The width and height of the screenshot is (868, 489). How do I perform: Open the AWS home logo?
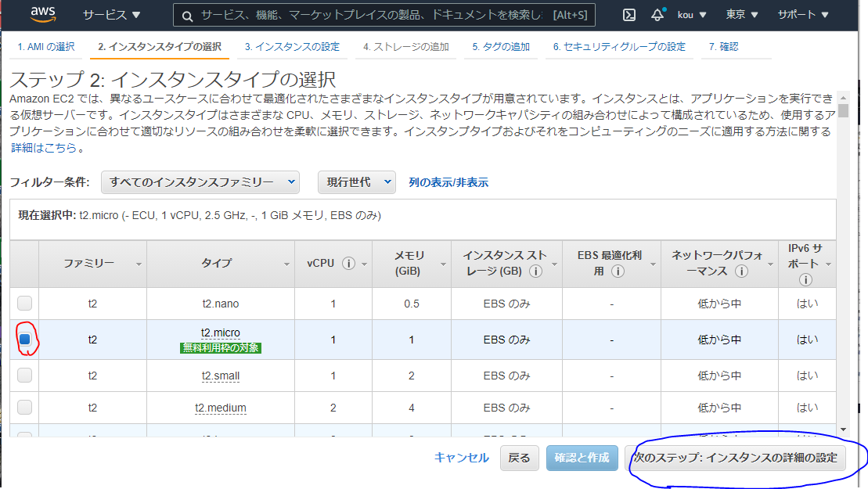click(42, 14)
